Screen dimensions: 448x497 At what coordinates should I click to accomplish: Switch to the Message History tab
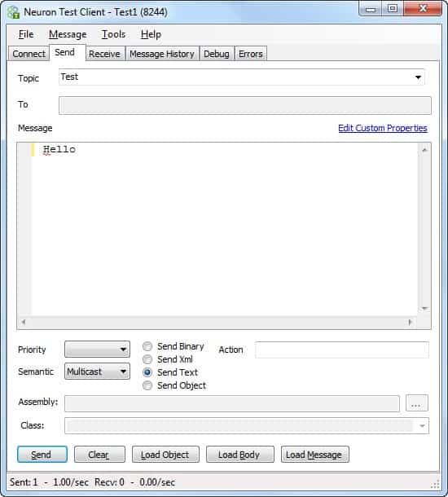tap(162, 54)
